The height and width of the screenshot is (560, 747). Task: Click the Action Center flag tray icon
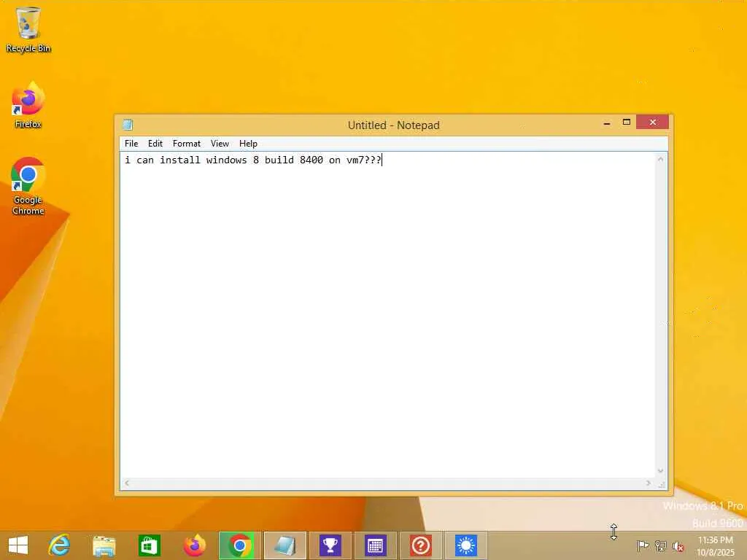tap(643, 545)
